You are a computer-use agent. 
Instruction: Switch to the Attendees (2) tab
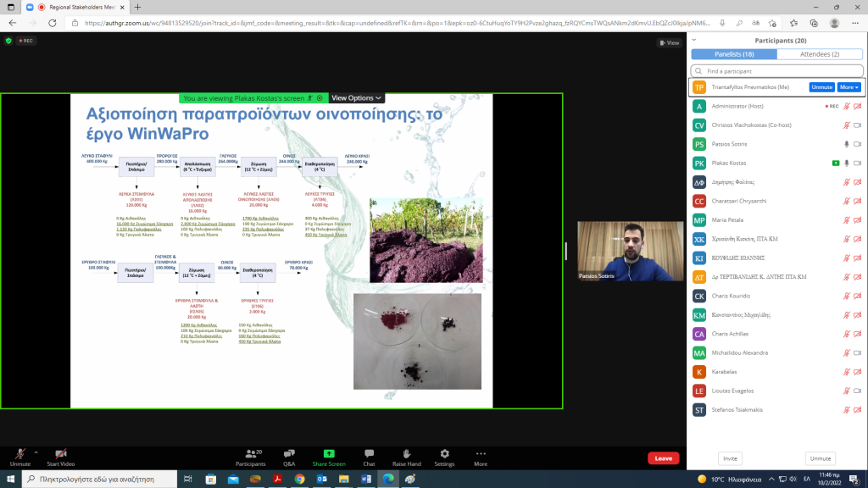[819, 54]
